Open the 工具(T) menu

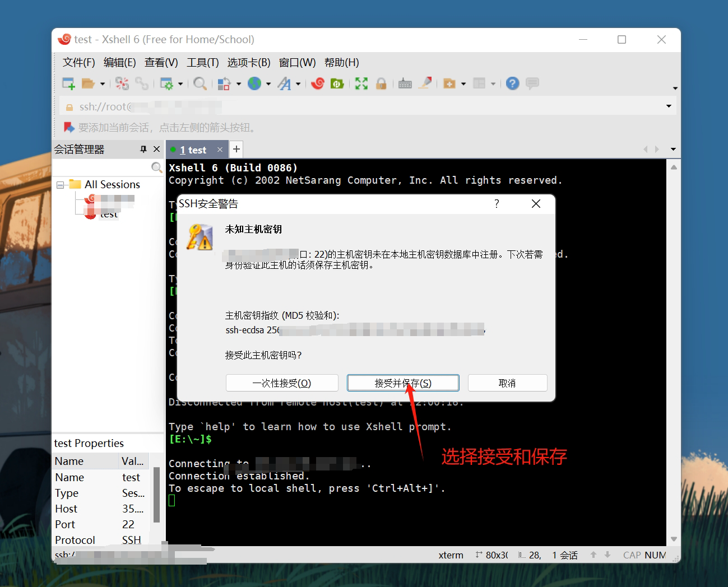click(203, 62)
